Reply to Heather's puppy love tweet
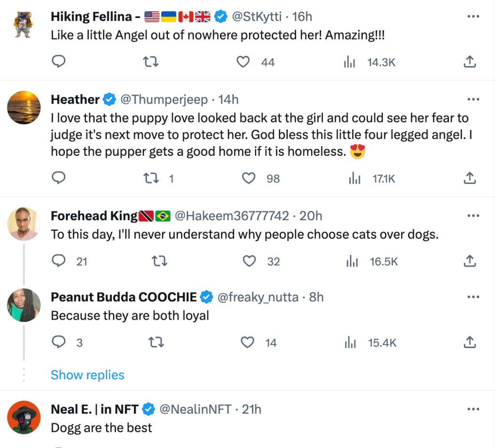Screen dimensions: 495x448 tap(59, 179)
